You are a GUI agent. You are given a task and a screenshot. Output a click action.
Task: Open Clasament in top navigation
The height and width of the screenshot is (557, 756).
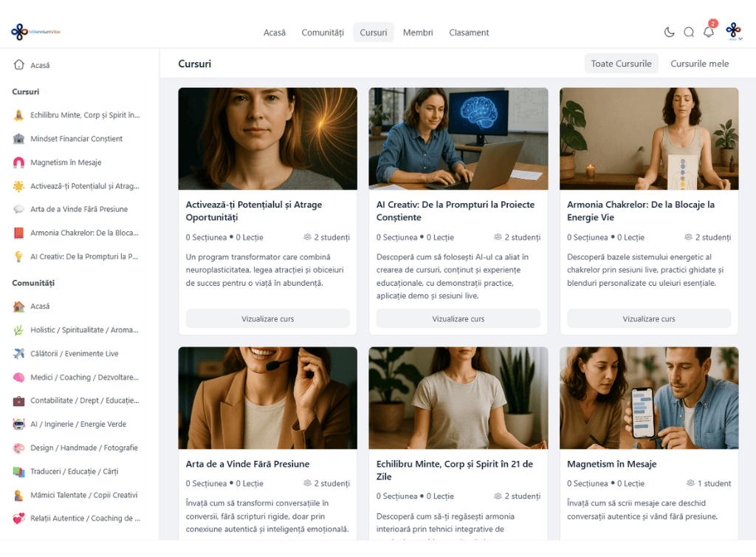(x=469, y=33)
